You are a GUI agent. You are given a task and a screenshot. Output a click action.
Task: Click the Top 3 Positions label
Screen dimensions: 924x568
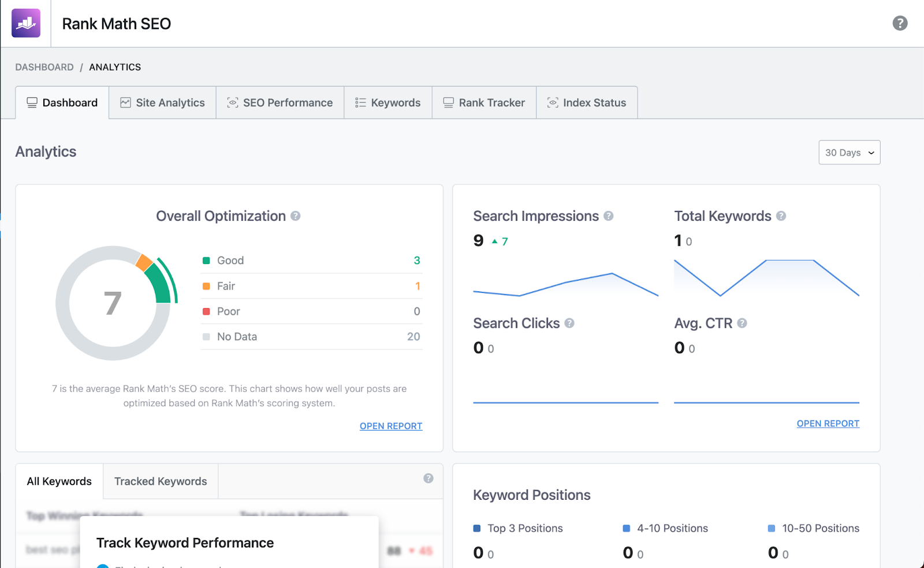click(525, 528)
